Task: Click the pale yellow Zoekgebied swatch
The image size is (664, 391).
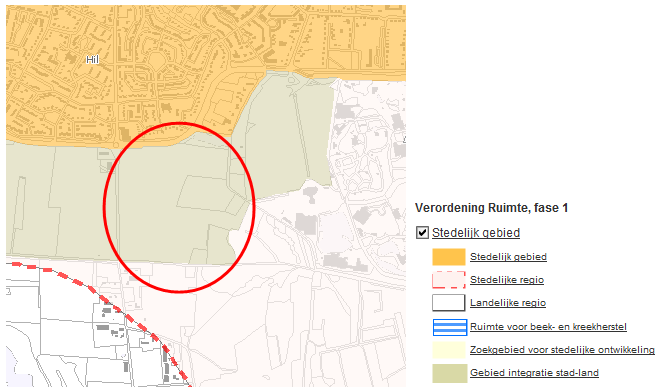Action: click(x=448, y=350)
